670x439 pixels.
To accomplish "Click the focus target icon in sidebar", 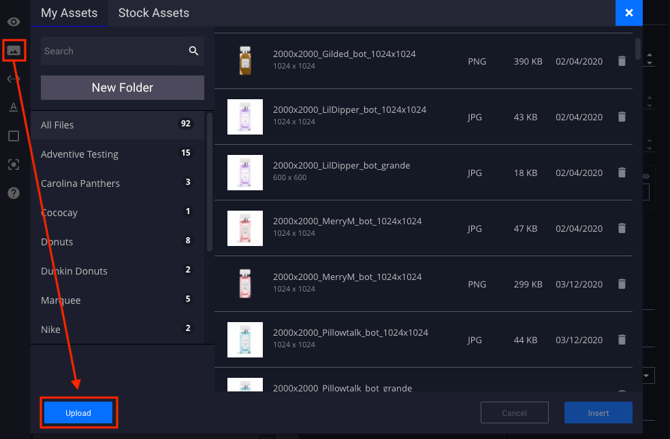I will click(13, 164).
